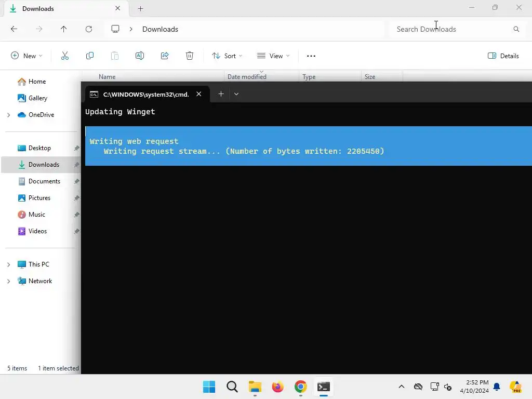Select Home in the navigation pane

tap(37, 82)
